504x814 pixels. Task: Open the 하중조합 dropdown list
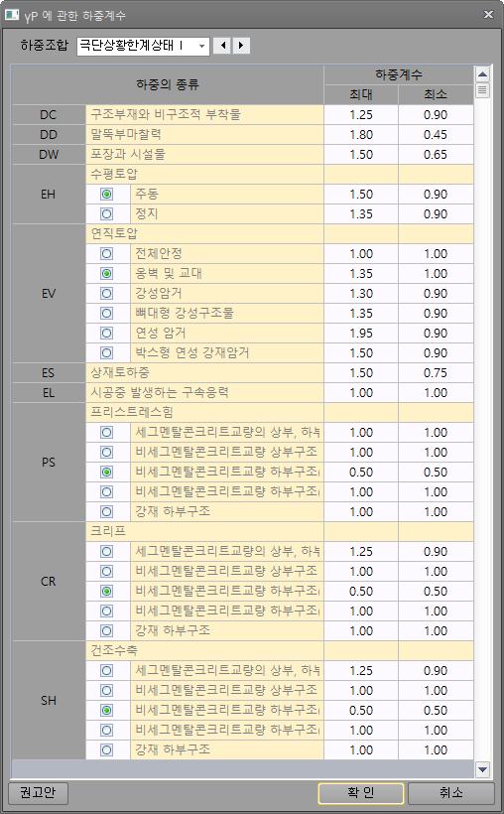[x=143, y=46]
